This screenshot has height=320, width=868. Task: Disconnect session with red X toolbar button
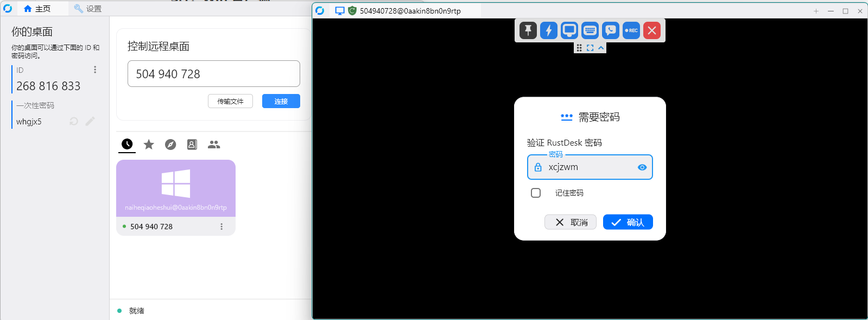[652, 30]
